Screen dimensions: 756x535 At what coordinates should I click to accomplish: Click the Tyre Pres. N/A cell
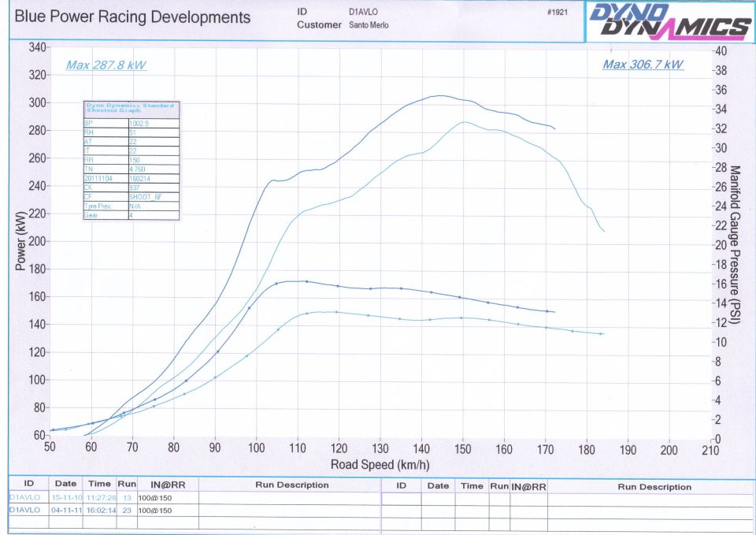click(x=153, y=206)
